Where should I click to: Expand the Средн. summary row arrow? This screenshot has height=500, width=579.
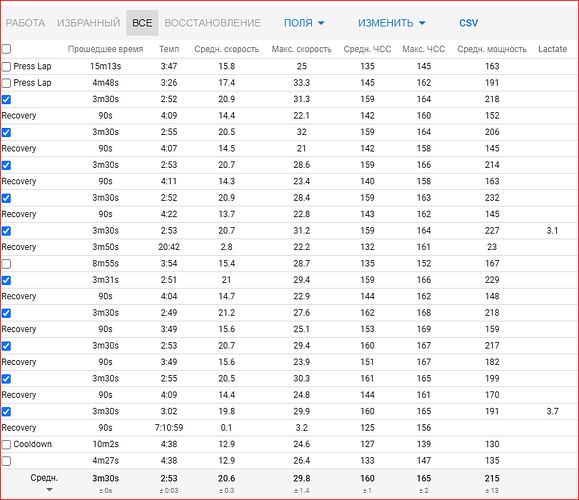click(49, 490)
